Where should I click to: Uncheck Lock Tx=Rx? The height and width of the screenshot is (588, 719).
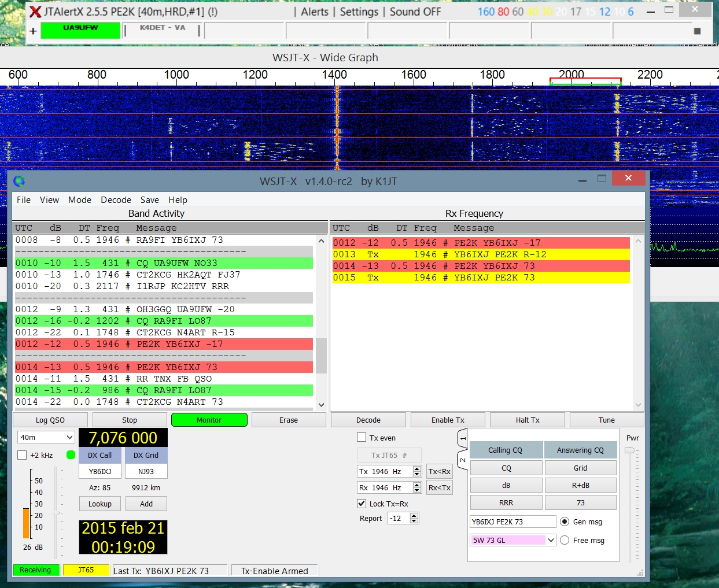[362, 504]
